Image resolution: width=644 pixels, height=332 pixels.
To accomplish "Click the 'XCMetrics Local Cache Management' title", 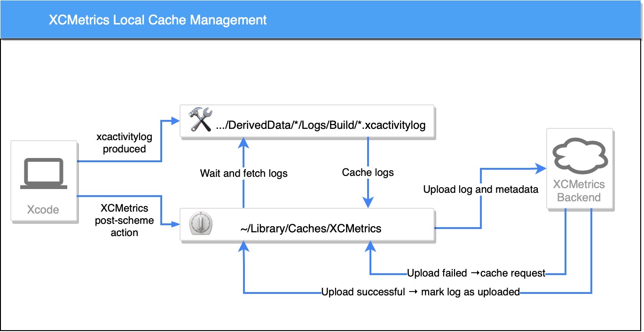I will tap(157, 20).
